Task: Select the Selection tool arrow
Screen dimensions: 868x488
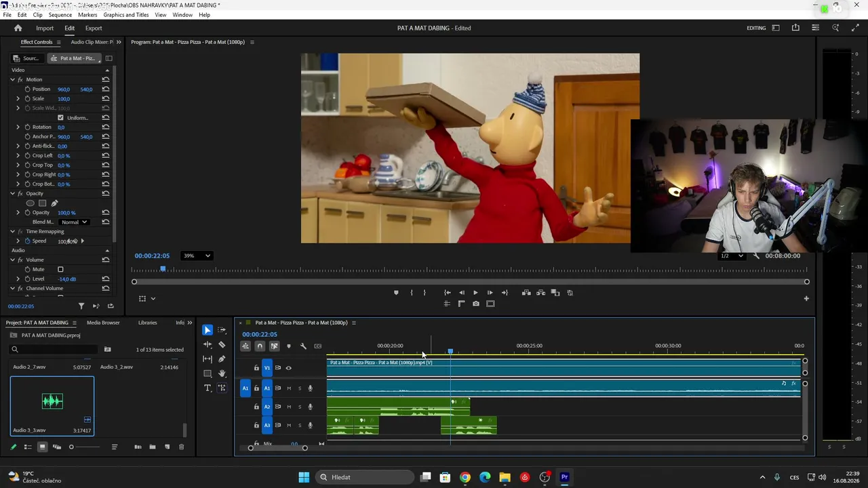Action: [x=208, y=330]
